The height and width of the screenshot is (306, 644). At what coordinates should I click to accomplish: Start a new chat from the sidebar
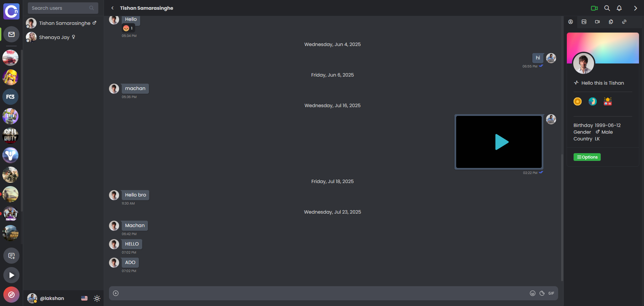[x=11, y=255]
